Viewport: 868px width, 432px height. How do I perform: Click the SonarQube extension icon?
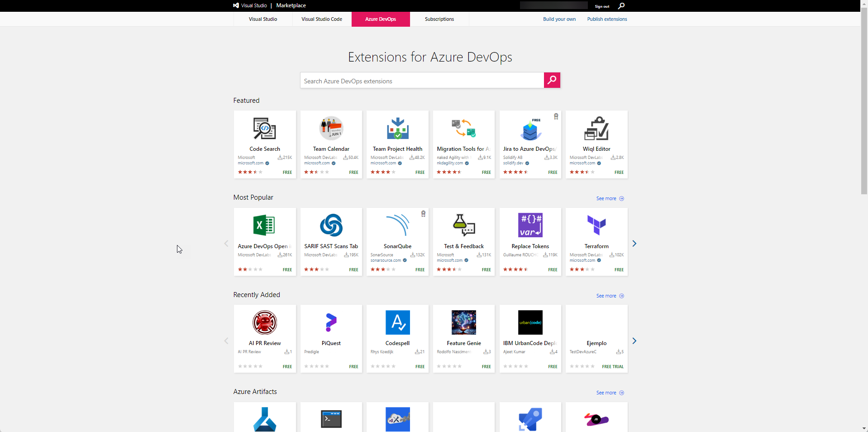pyautogui.click(x=397, y=225)
